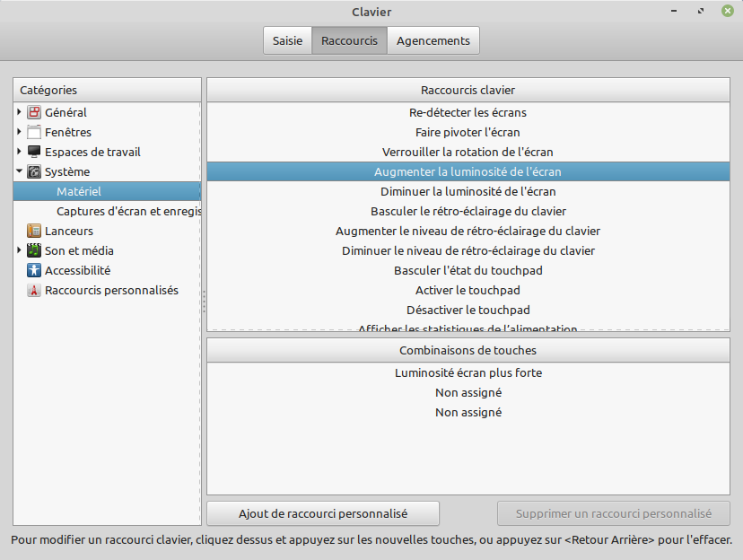Click the Fenêtres category icon
Viewport: 743px width, 560px height.
[34, 133]
